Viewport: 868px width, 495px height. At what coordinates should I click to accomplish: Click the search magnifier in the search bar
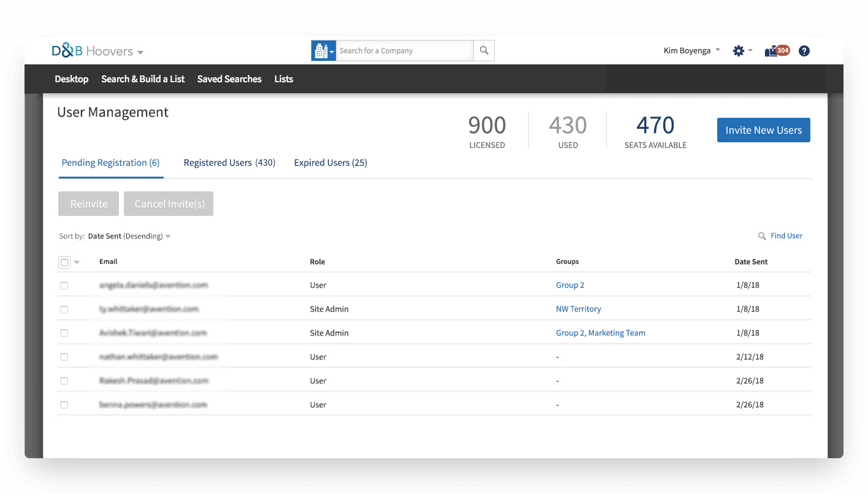484,50
